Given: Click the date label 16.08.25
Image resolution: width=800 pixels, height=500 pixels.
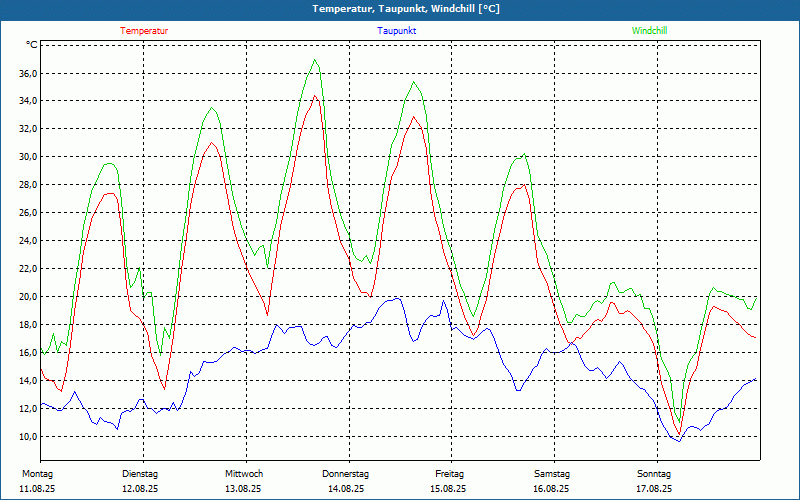Looking at the screenshot, I should point(551,489).
